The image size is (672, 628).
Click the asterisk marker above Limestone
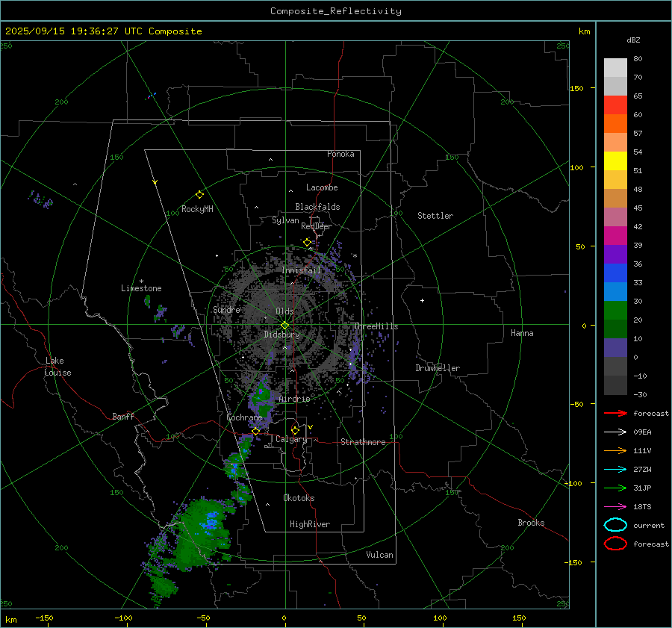pos(141,282)
